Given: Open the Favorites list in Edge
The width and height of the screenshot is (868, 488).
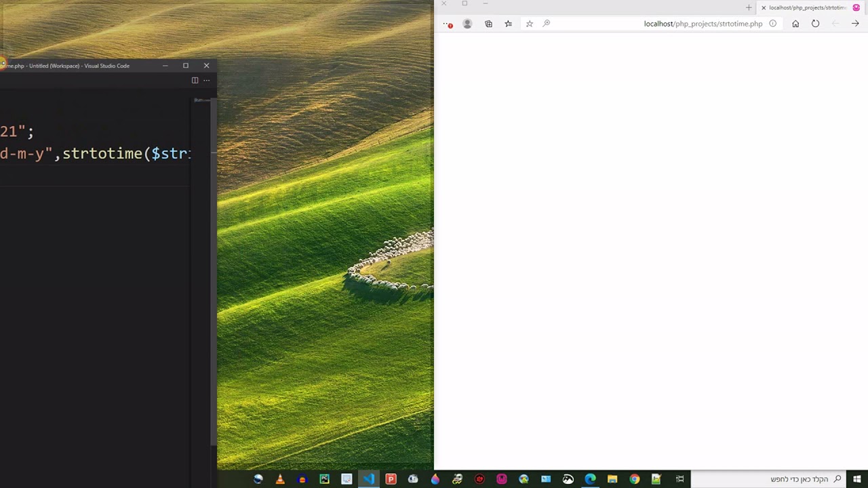Looking at the screenshot, I should click(x=509, y=24).
